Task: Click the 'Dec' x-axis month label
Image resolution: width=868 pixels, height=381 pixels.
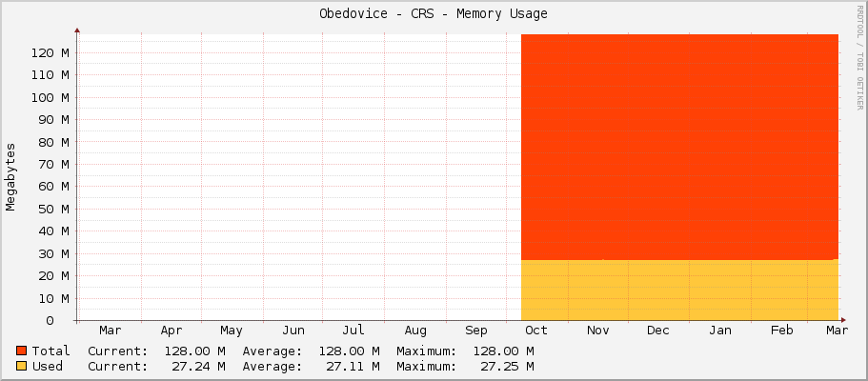Action: coord(658,331)
